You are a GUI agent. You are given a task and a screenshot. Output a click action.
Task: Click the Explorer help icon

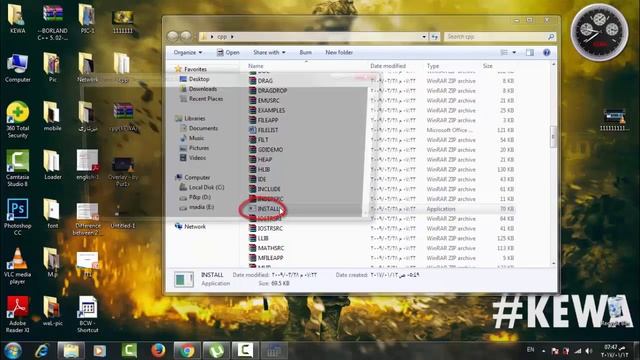(x=547, y=52)
